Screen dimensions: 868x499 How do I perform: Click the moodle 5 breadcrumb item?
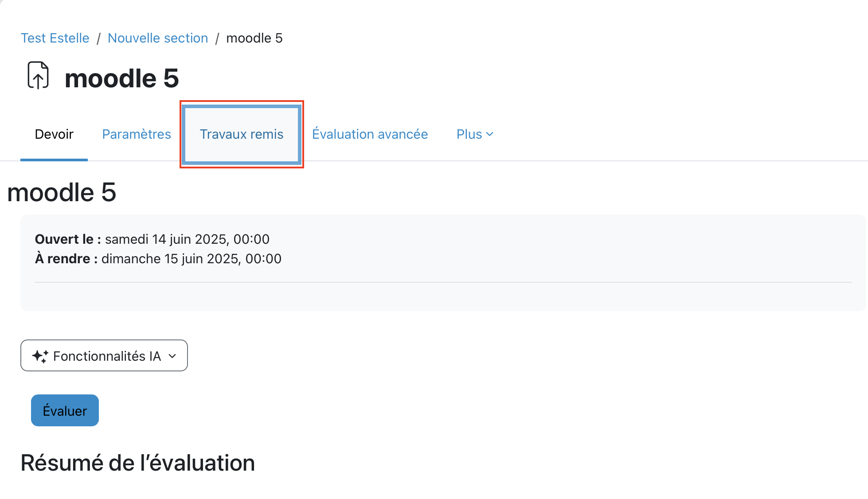pos(254,38)
